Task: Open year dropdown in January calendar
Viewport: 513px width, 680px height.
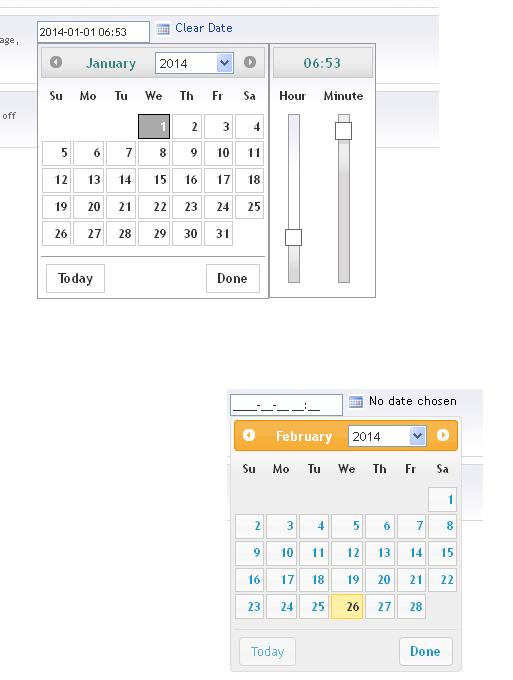Action: 194,63
